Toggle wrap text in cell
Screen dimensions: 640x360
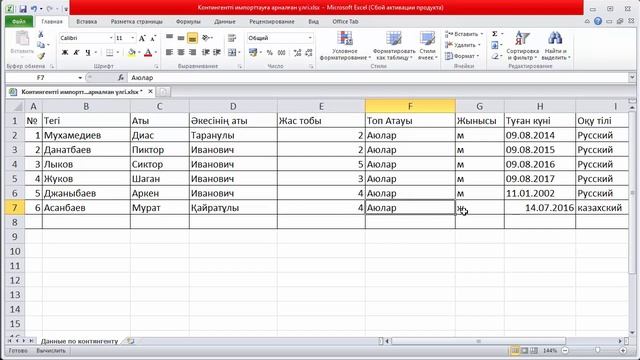coord(232,38)
